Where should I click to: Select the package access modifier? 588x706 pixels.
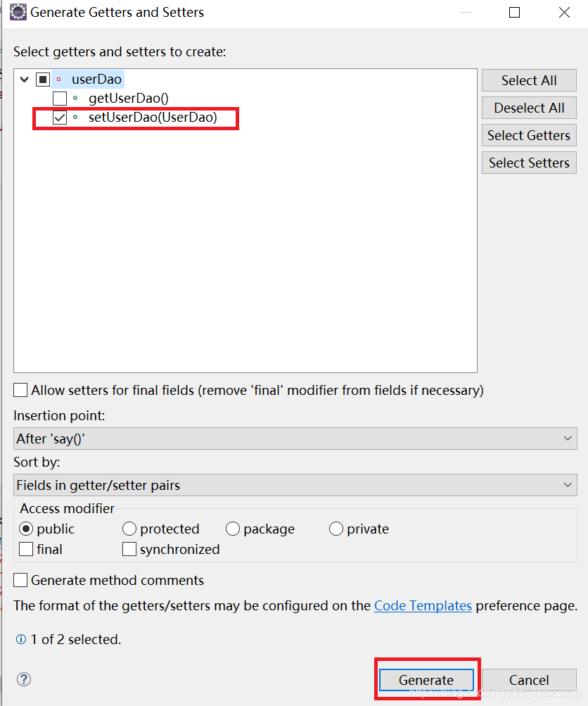point(232,528)
